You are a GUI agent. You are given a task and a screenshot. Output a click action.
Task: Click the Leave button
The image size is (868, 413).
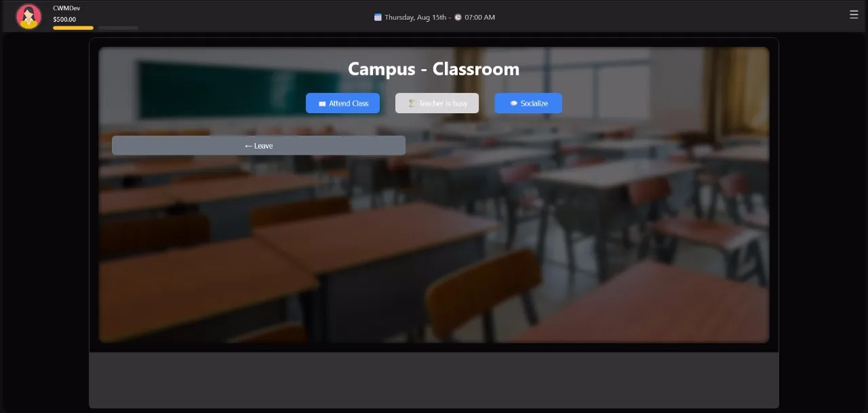click(258, 145)
